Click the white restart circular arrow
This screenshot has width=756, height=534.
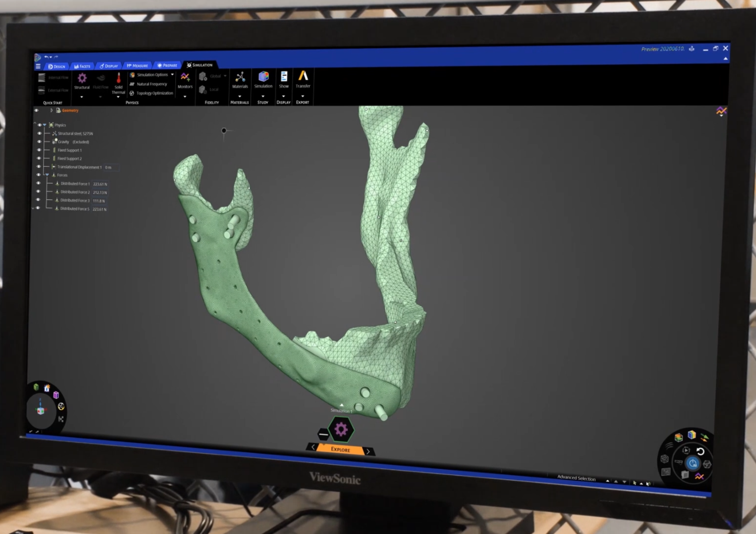(x=700, y=451)
